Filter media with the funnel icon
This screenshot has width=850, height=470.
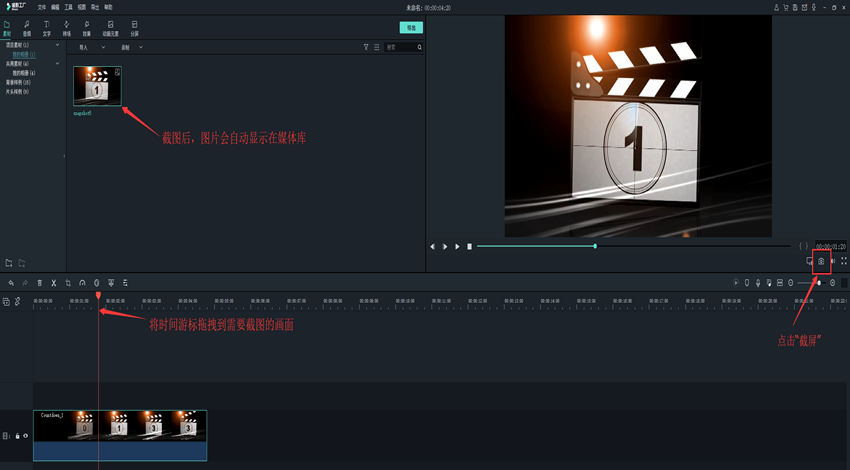(x=366, y=48)
